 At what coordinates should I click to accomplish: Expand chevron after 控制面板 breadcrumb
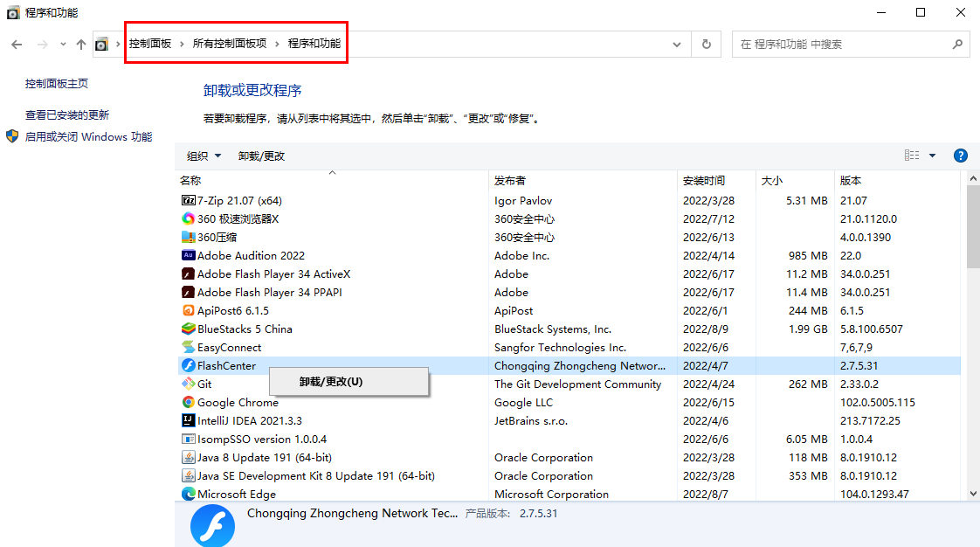pyautogui.click(x=182, y=44)
